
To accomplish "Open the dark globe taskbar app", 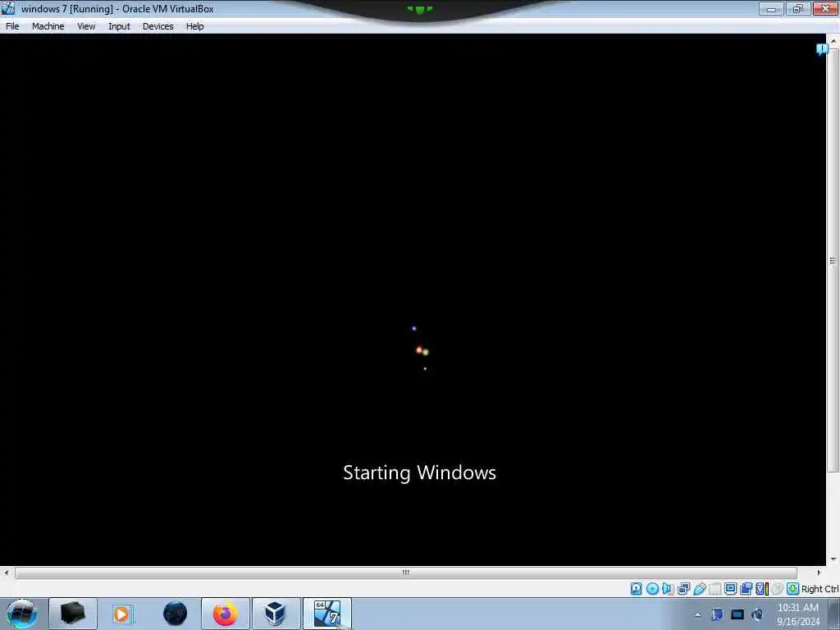I will [175, 614].
